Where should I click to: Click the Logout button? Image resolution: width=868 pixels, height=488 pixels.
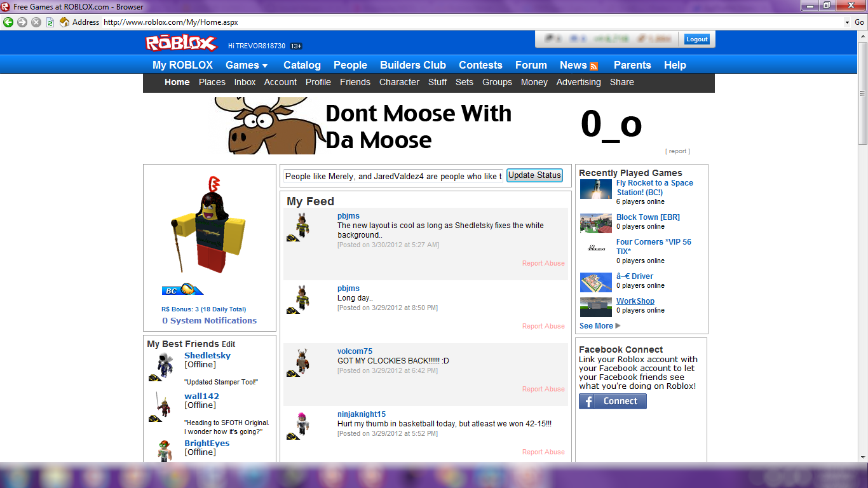[x=696, y=39]
